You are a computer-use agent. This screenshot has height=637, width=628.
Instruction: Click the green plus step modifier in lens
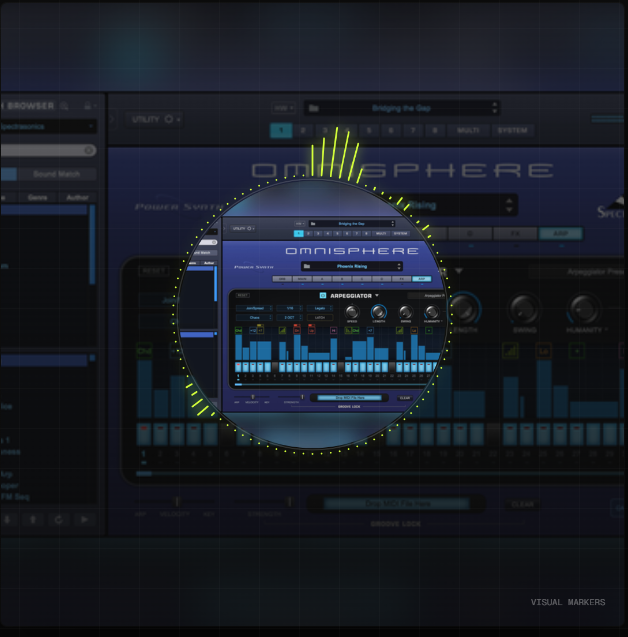(x=429, y=331)
